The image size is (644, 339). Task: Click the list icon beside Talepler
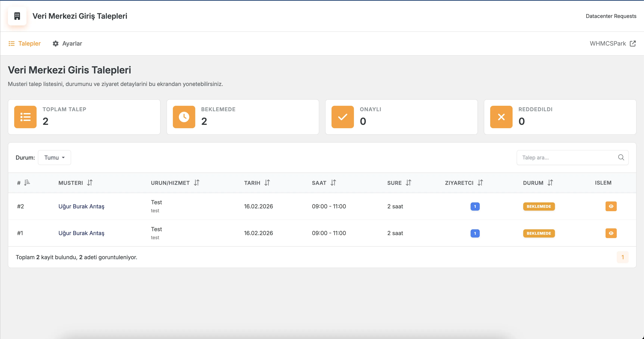12,44
